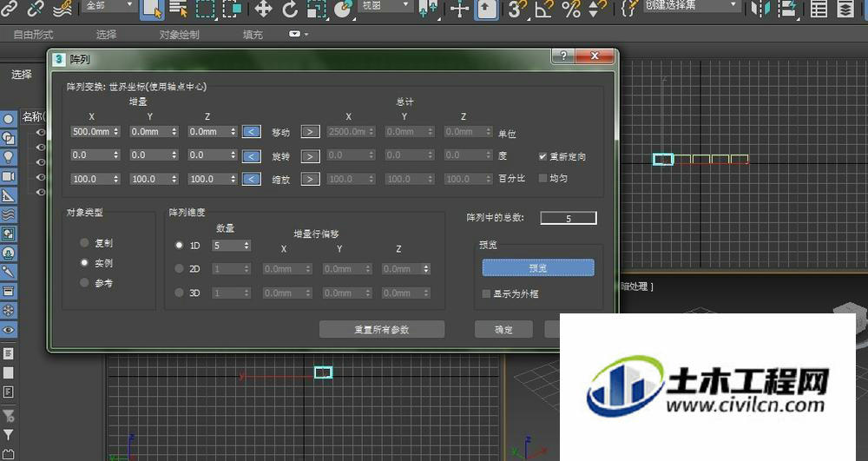
Task: Open the 选择 ribbon tab
Action: coord(106,35)
